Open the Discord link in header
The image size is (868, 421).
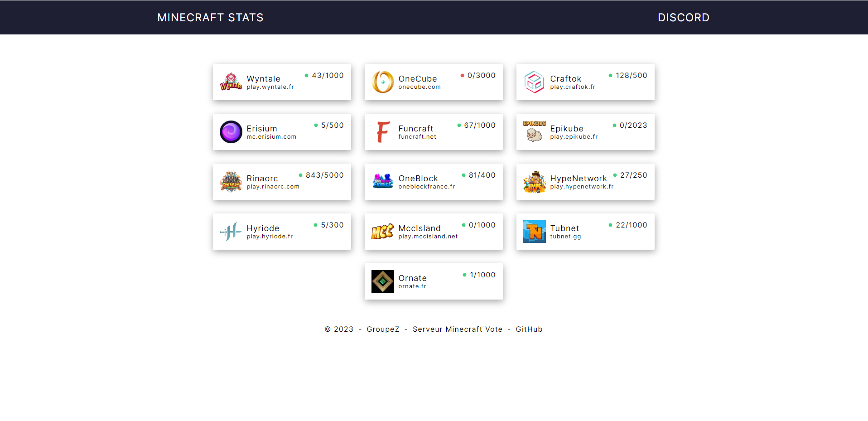pyautogui.click(x=683, y=18)
